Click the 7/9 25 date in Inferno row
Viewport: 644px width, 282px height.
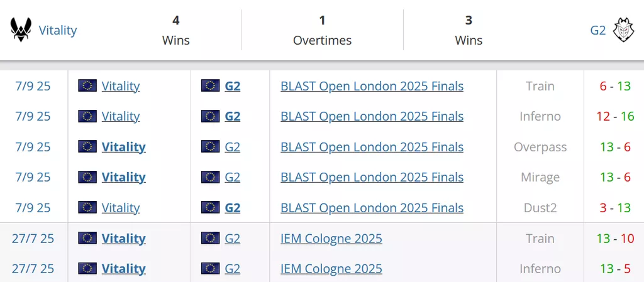tap(33, 116)
